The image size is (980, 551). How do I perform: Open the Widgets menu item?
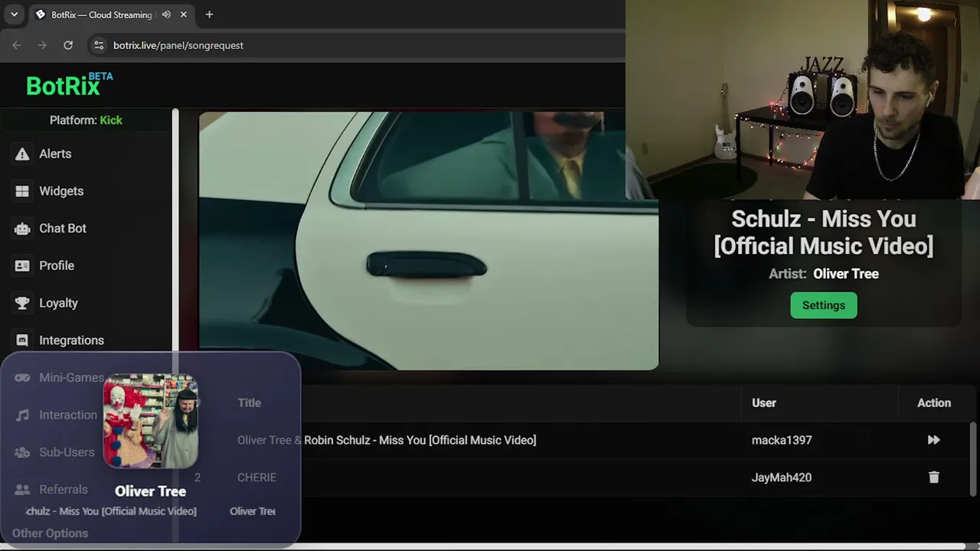(61, 191)
